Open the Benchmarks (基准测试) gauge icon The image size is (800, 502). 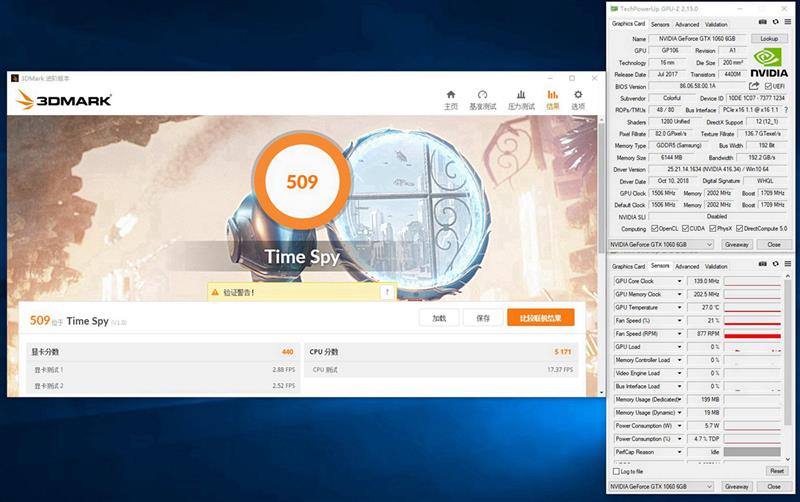tap(482, 97)
